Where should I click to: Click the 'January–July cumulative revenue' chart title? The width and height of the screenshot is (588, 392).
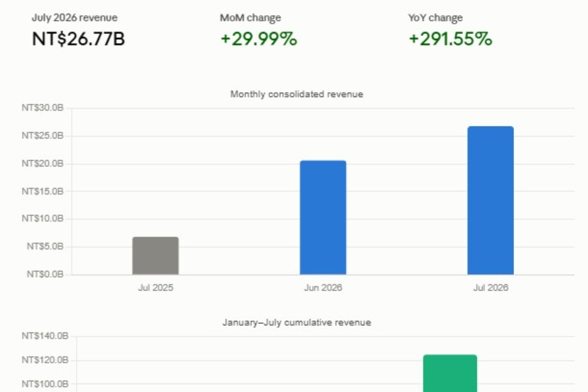tap(297, 322)
